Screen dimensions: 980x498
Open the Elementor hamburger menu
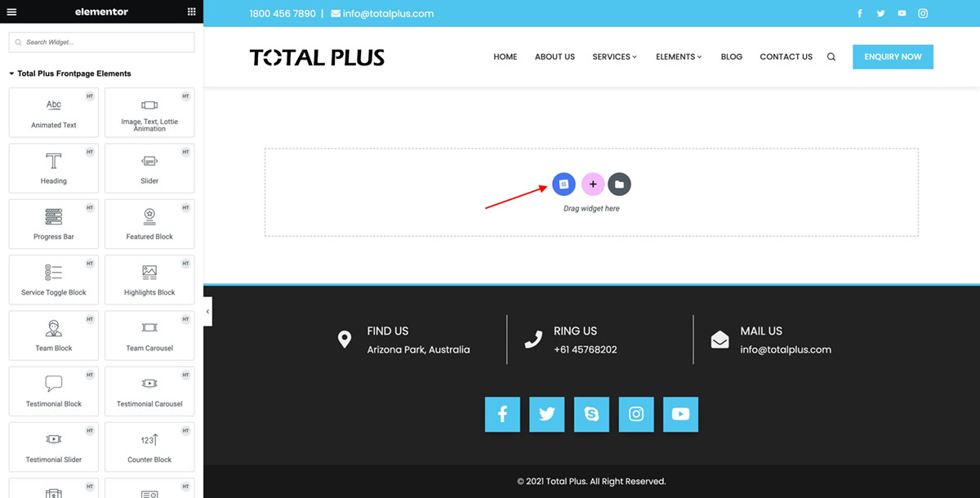point(11,11)
